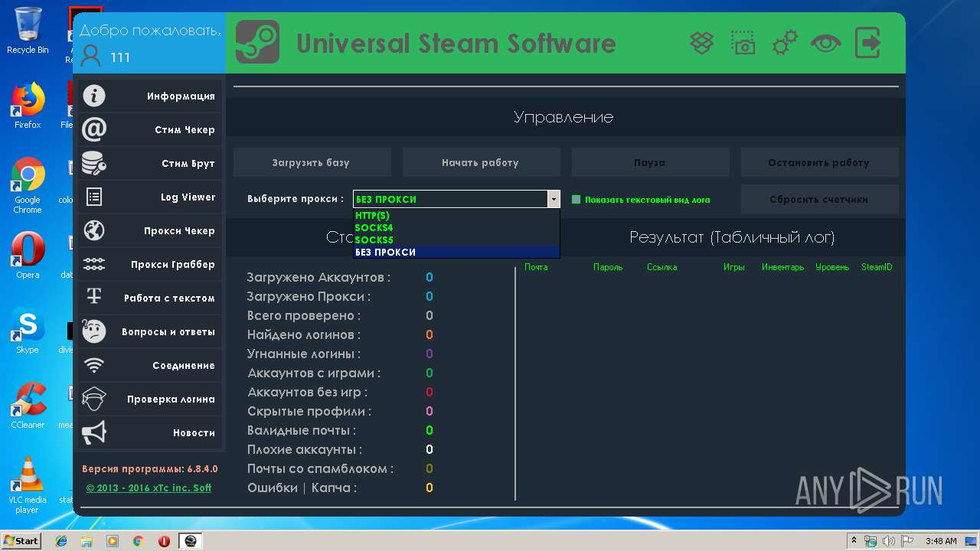Click the Почта column header

[x=536, y=267]
